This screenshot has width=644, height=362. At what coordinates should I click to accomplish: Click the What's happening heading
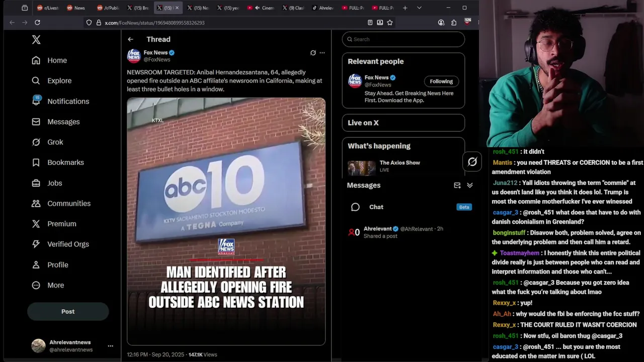(x=379, y=146)
